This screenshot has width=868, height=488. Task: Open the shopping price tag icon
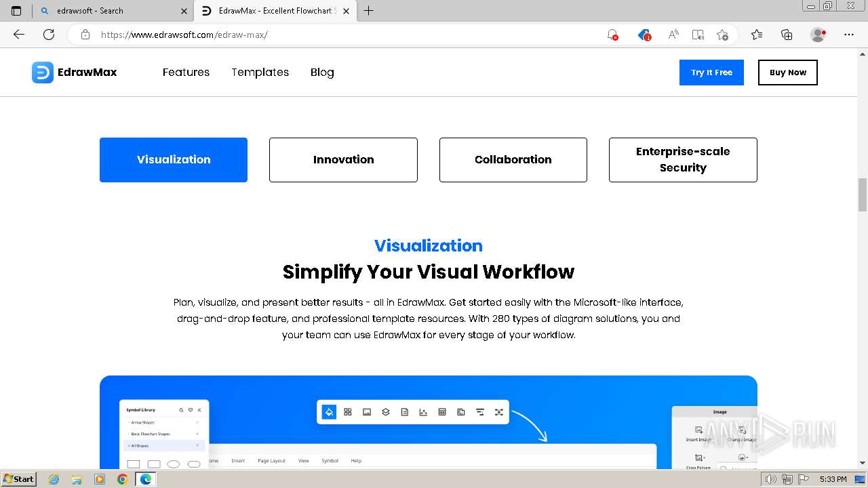click(644, 35)
